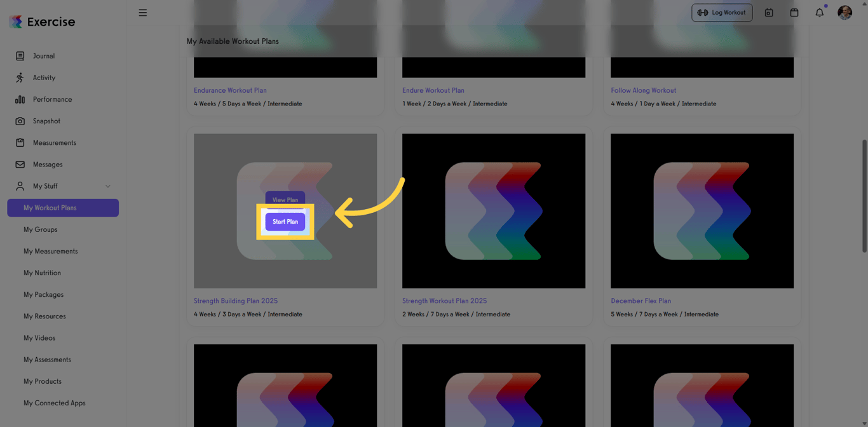Click the dumbbell icon in Log Workout

click(703, 13)
